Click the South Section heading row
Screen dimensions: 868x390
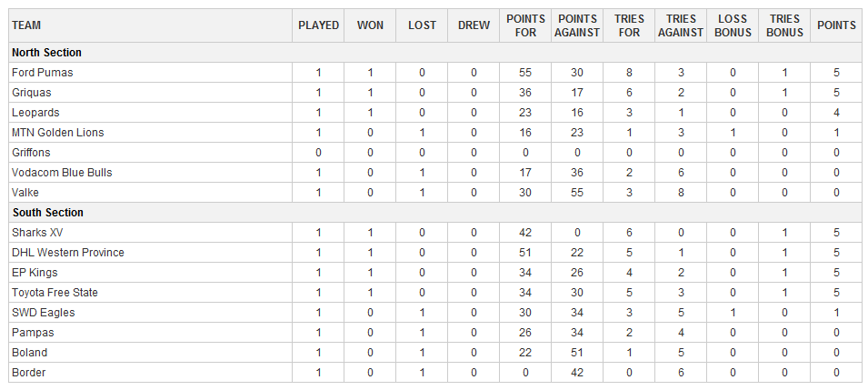click(x=47, y=213)
